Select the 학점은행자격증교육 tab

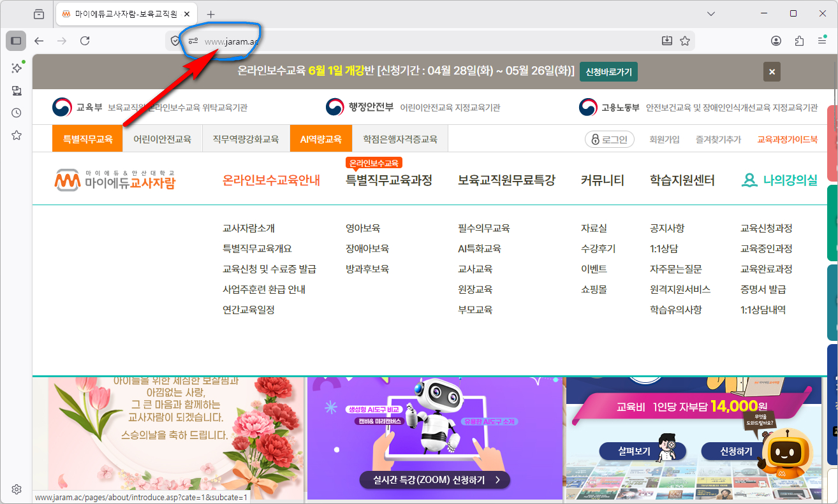pyautogui.click(x=400, y=139)
